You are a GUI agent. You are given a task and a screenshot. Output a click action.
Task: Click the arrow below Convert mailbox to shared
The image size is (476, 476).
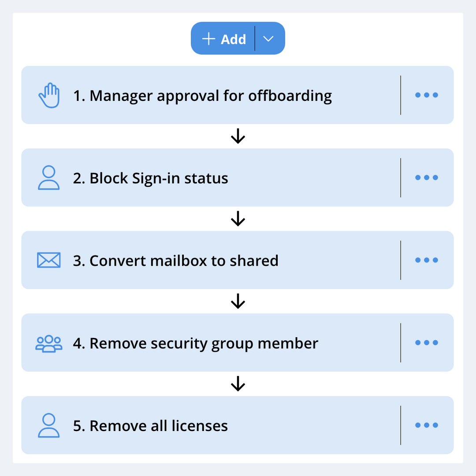coord(238,301)
